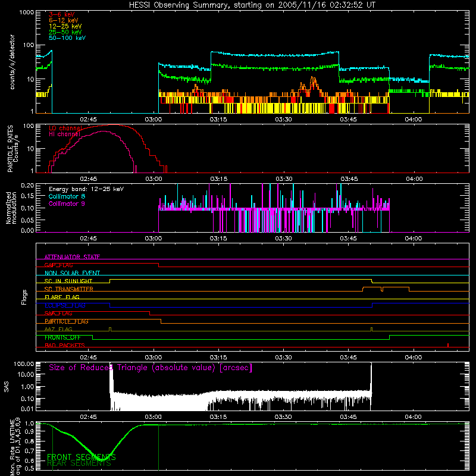The height and width of the screenshot is (476, 476).
Task: Select the FRONT SEGMENTS legend label
Action: 82,457
